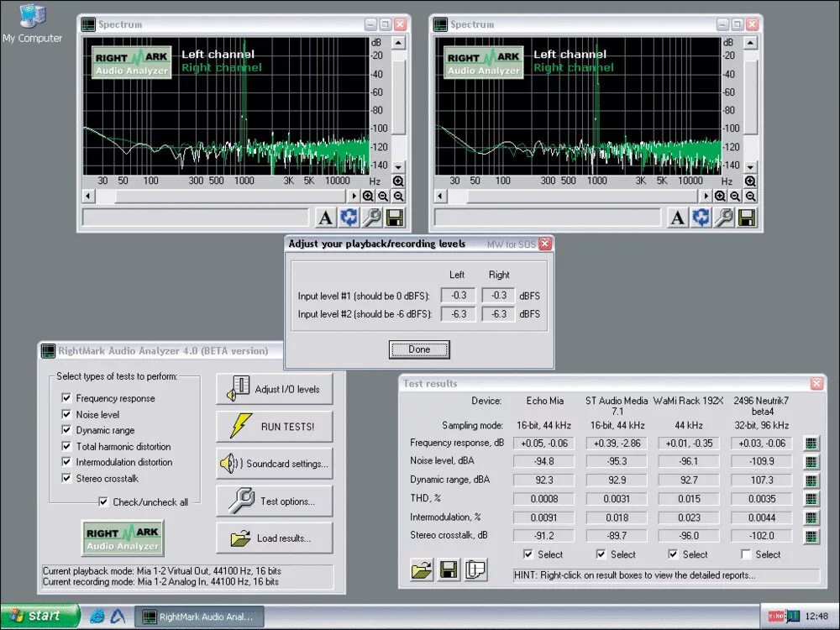Image resolution: width=840 pixels, height=630 pixels.
Task: Click the empty status field in right Spectrum window
Action: coord(548,218)
